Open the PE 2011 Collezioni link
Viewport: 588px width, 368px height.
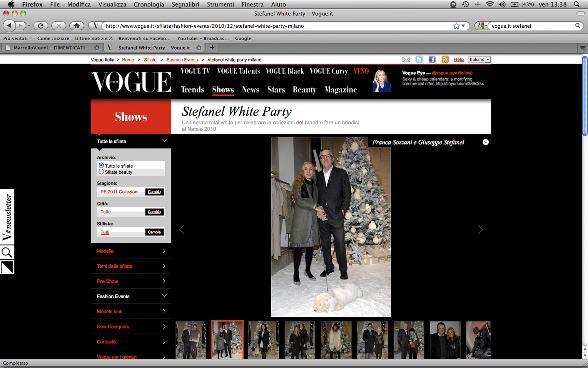(x=119, y=192)
